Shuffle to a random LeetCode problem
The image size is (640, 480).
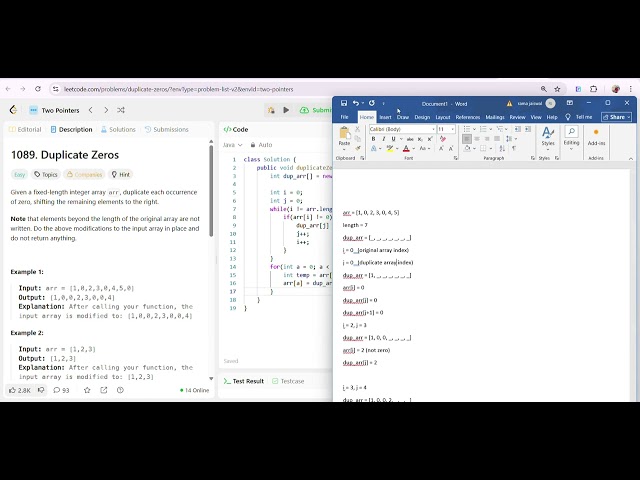121,110
